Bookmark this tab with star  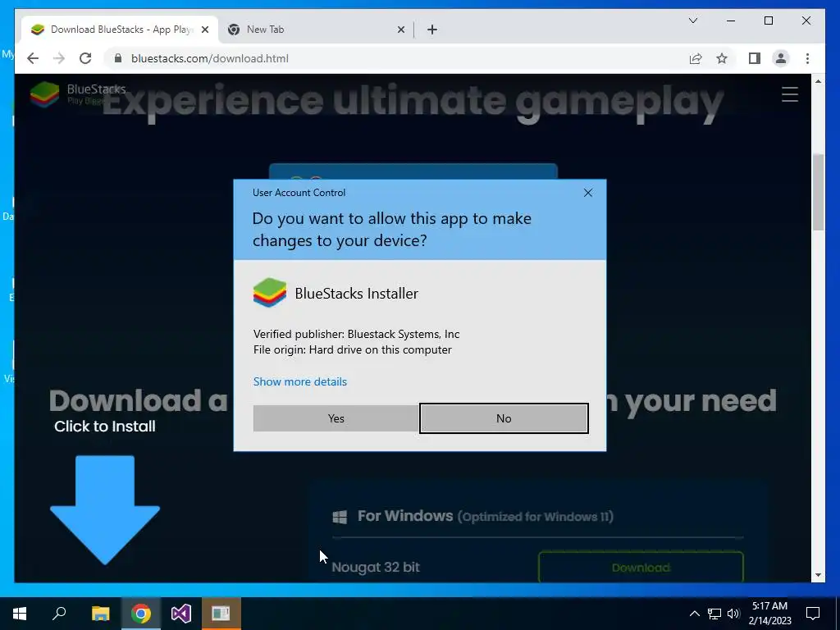722,58
